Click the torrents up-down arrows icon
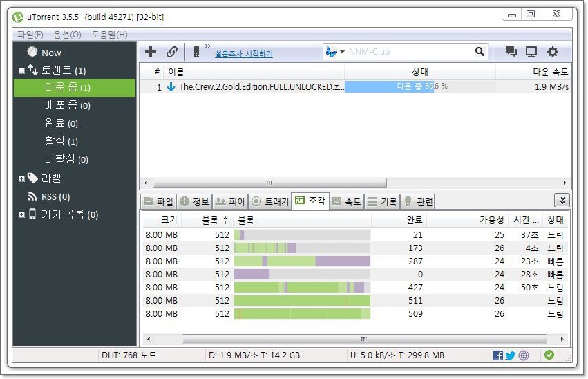588x379 pixels. 32,70
